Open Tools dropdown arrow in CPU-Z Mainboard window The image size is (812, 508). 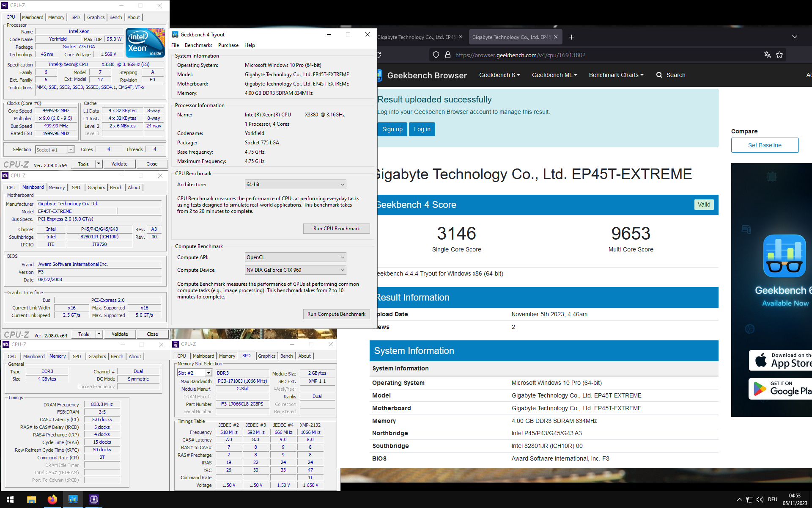pyautogui.click(x=99, y=334)
